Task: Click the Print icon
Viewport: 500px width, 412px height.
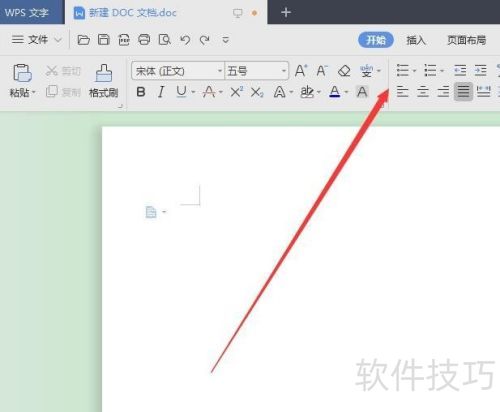Action: click(x=144, y=40)
